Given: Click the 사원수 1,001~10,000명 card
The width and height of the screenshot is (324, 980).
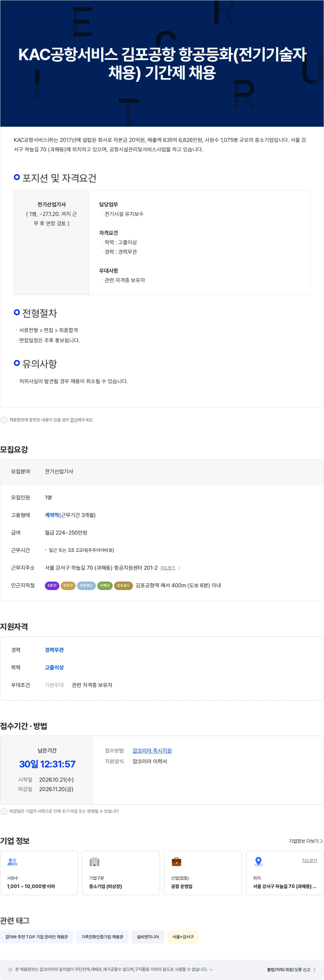Looking at the screenshot, I should tap(39, 872).
